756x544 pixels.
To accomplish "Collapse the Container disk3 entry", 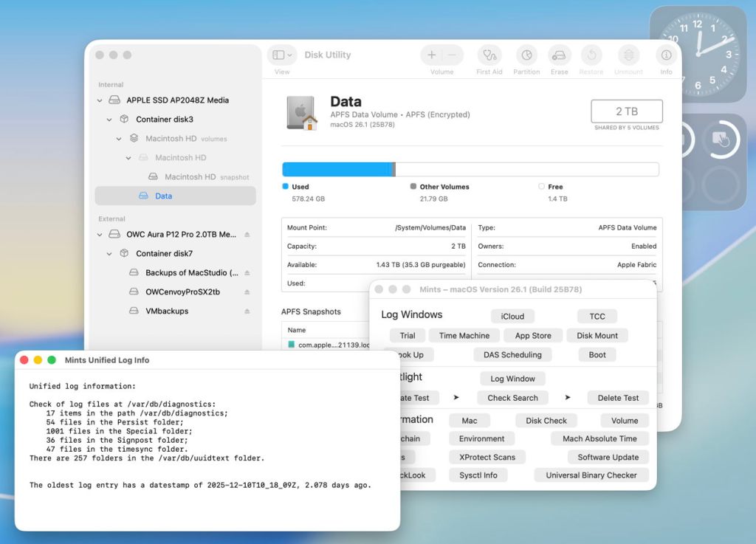I will (109, 120).
